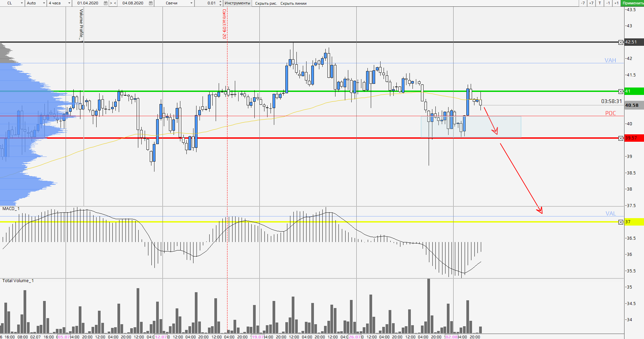Click the 01.04.2020 start date field
The width and height of the screenshot is (644, 339).
coord(88,3)
